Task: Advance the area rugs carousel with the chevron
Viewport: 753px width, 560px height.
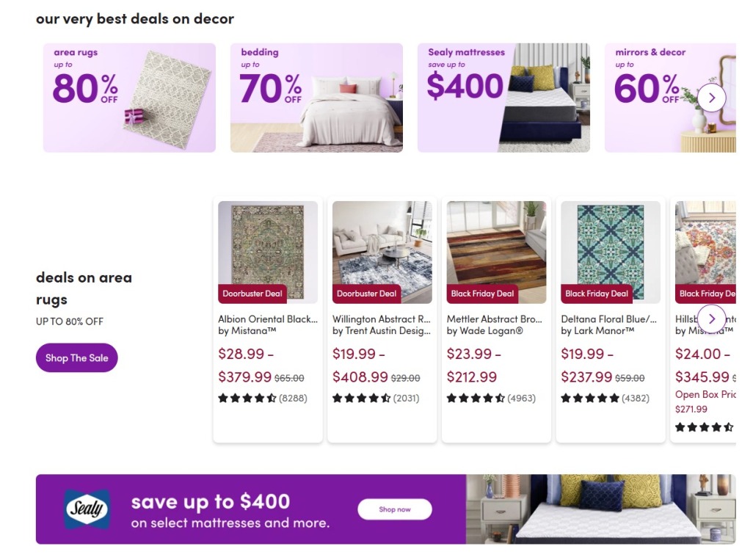Action: (x=710, y=319)
